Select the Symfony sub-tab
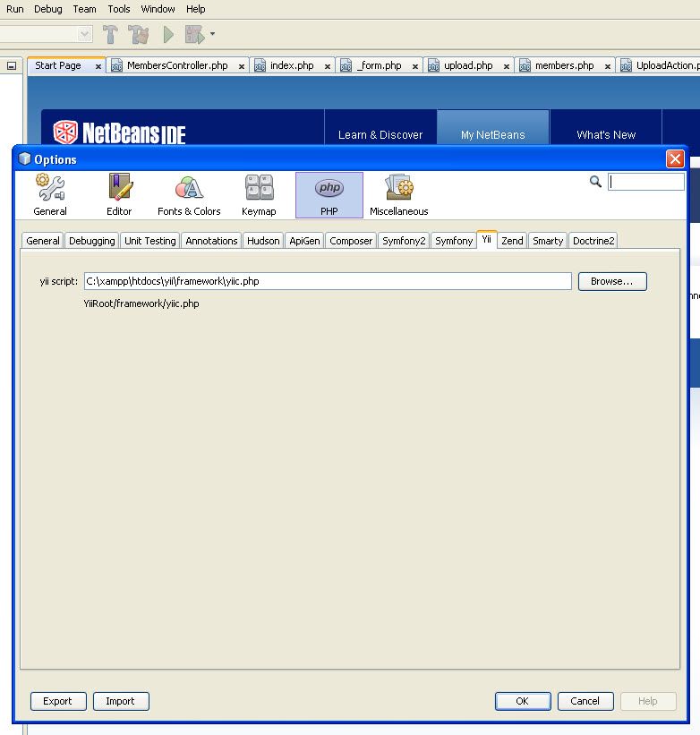Viewport: 700px width, 735px height. 454,241
